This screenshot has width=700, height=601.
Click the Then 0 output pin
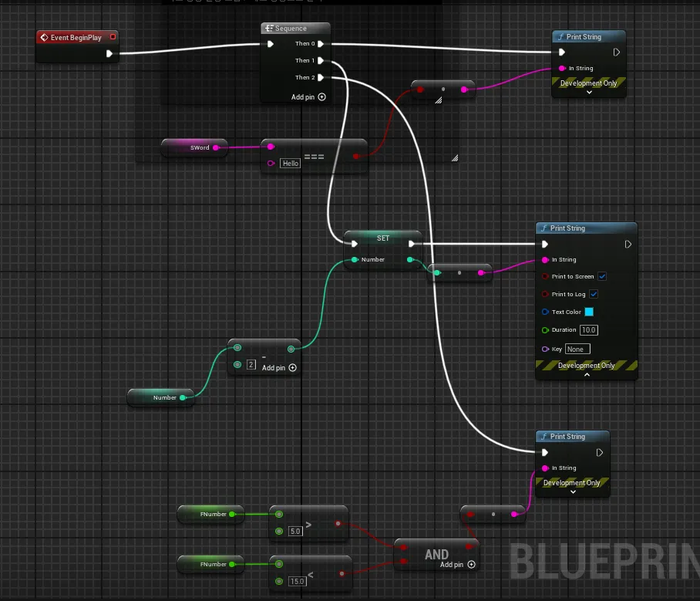click(321, 43)
